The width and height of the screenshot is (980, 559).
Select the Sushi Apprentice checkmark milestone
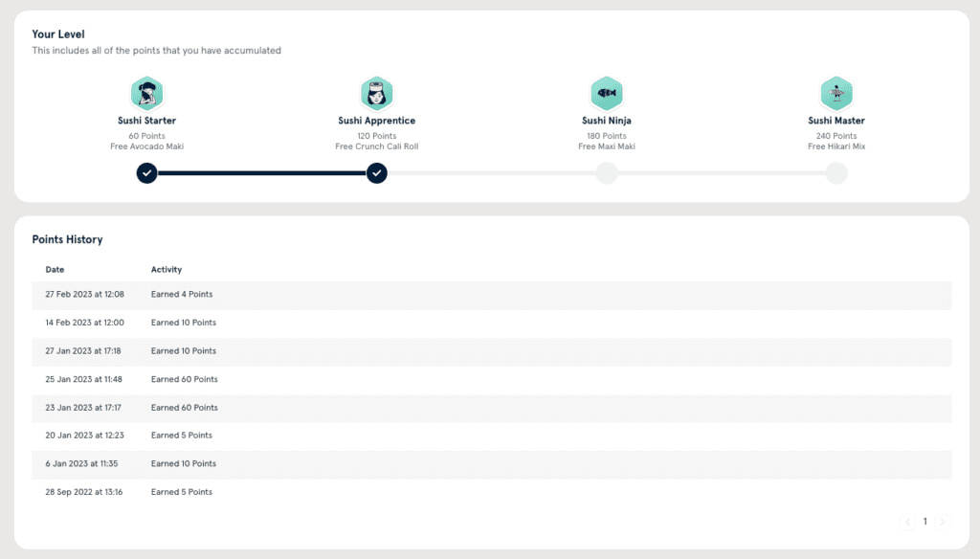click(377, 173)
